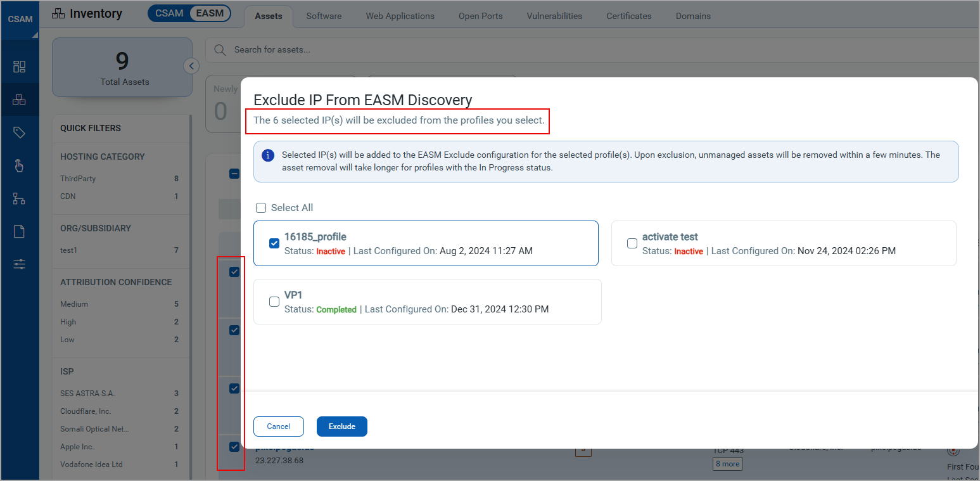Switch to the Vulnerabilities tab
This screenshot has height=481, width=980.
click(554, 16)
